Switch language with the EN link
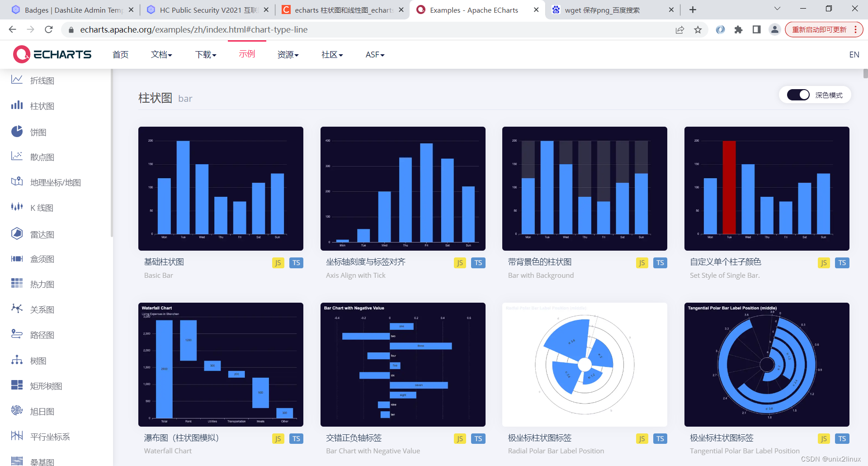 pos(854,55)
